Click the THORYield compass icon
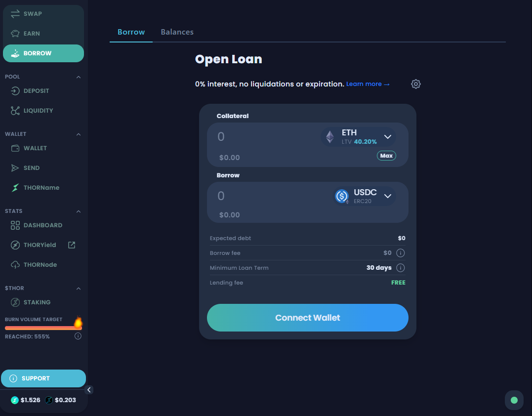Image resolution: width=532 pixels, height=416 pixels. click(15, 245)
